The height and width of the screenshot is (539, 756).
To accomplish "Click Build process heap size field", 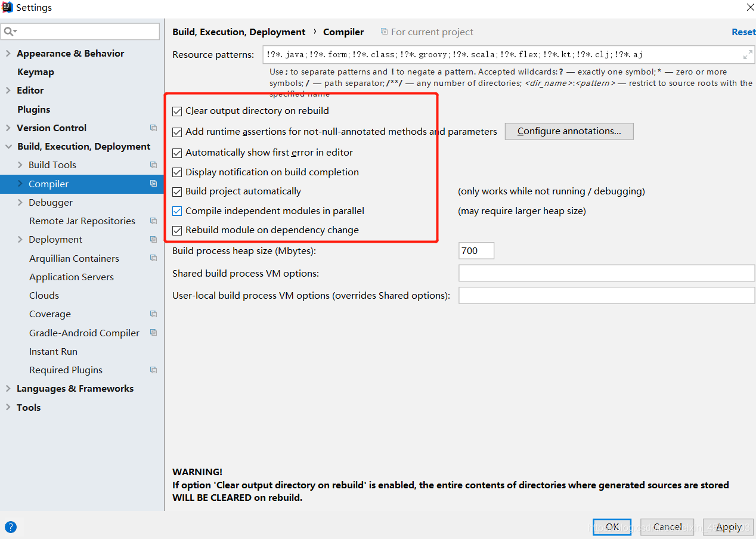I will (476, 250).
